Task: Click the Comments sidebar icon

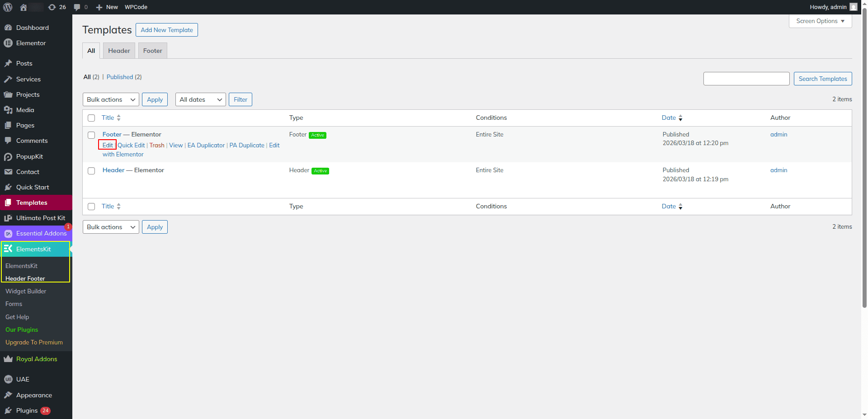Action: coord(8,141)
